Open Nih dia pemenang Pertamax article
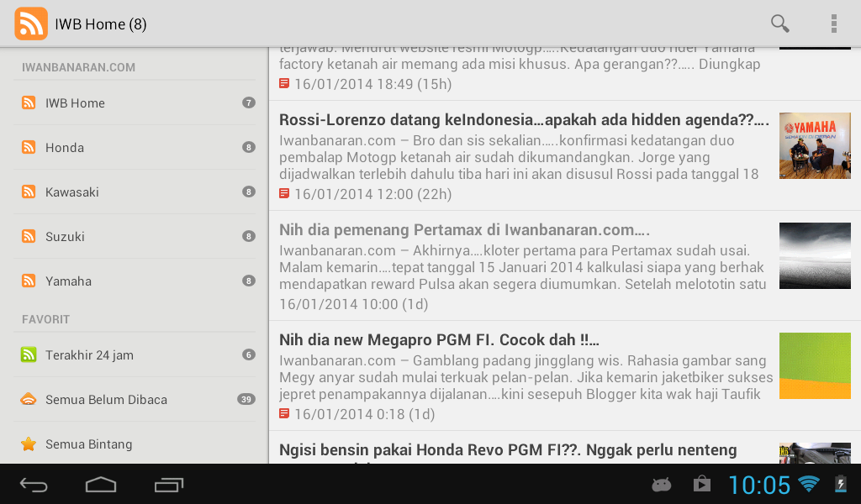This screenshot has height=504, width=861. click(x=564, y=266)
